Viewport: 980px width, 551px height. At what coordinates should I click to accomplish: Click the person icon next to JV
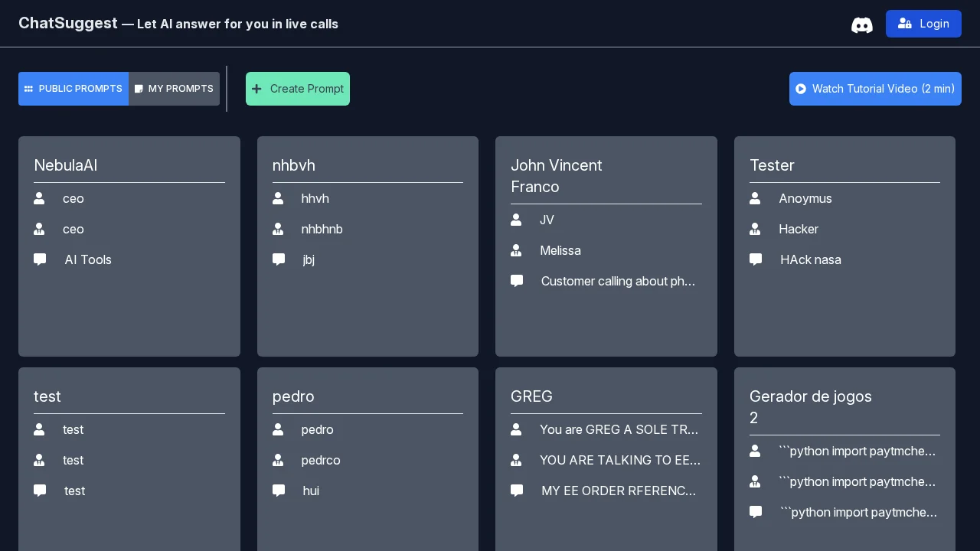point(516,220)
